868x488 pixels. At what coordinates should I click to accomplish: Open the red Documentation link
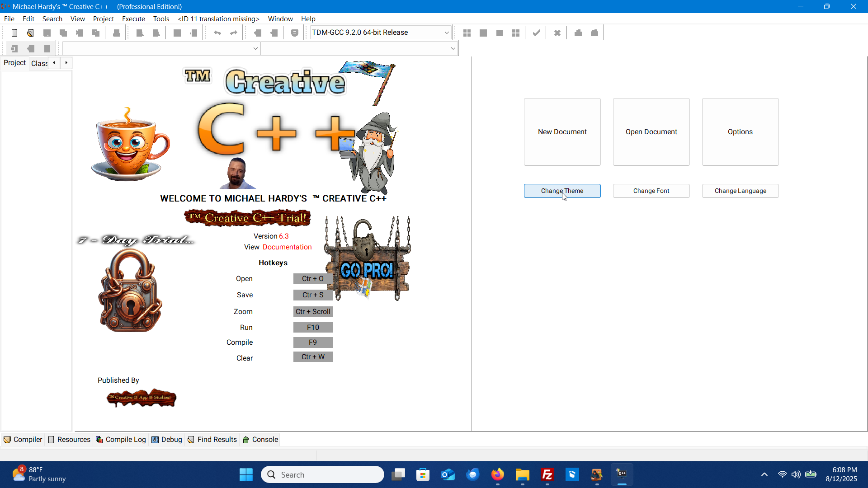pyautogui.click(x=287, y=247)
